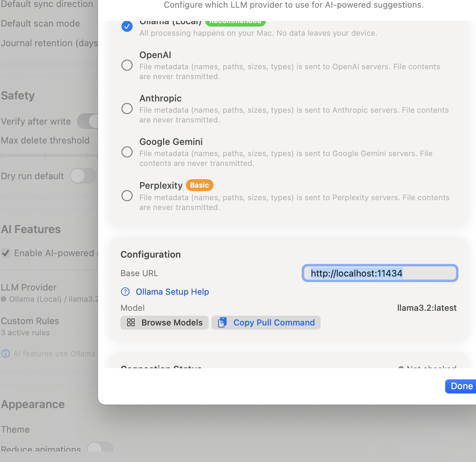476x462 pixels.
Task: Open the Custom Rules settings row
Action: [x=49, y=326]
